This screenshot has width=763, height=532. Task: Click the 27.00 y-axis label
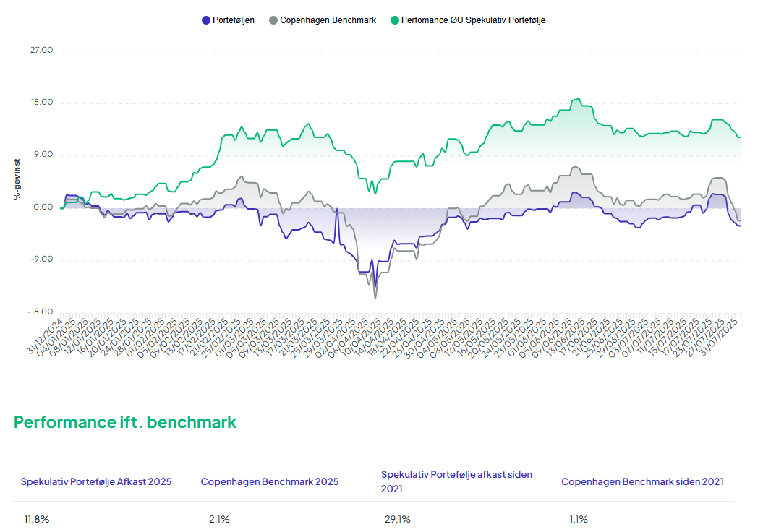pos(41,51)
